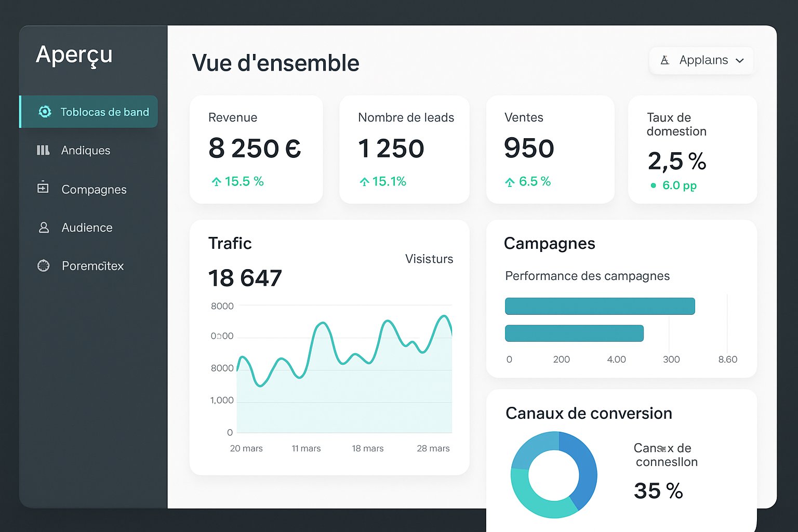Click the Campagnes card heading
798x532 pixels.
click(550, 244)
